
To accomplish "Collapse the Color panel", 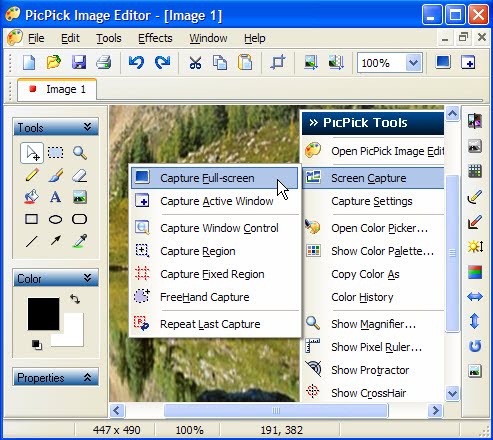I will [88, 278].
